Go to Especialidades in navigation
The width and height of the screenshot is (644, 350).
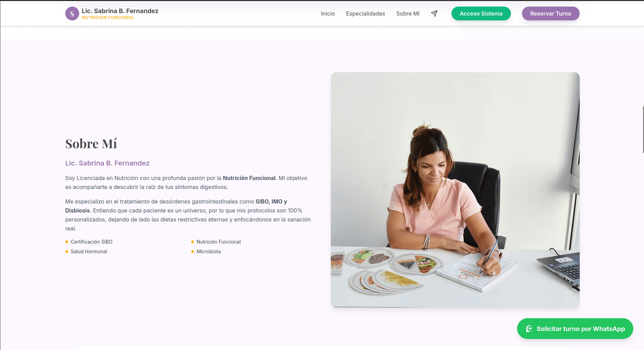tap(365, 13)
